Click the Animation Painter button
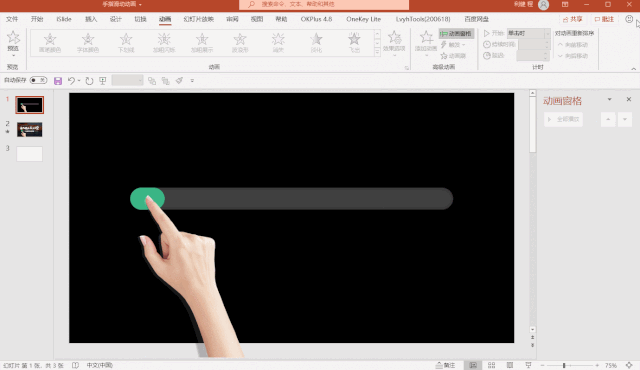Viewport: 640px width, 370px height. click(x=453, y=55)
